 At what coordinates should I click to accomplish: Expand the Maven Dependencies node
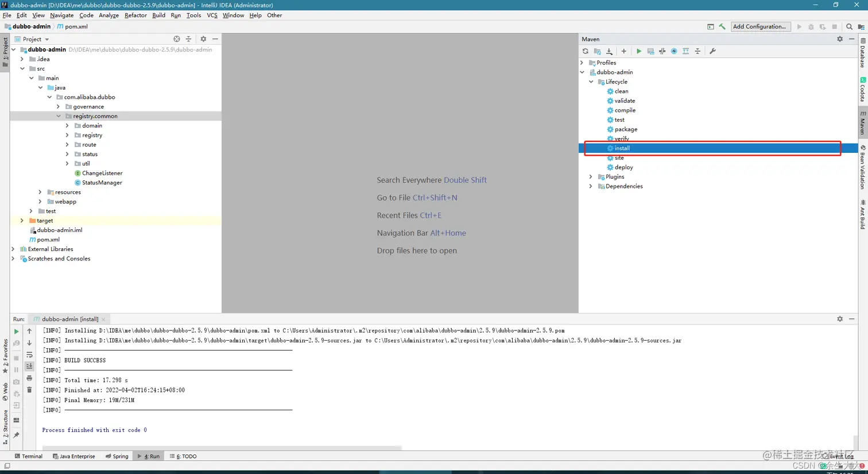pos(591,186)
